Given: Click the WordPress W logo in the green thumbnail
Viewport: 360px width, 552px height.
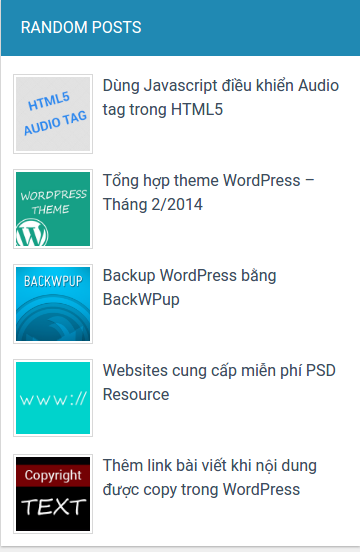Looking at the screenshot, I should coord(32,233).
